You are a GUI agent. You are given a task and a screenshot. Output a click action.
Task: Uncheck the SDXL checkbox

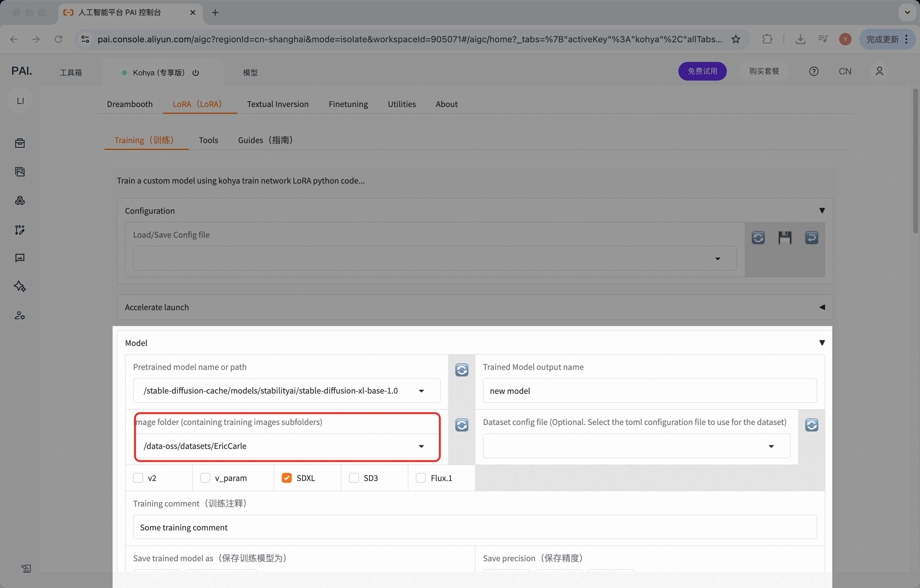(x=286, y=478)
